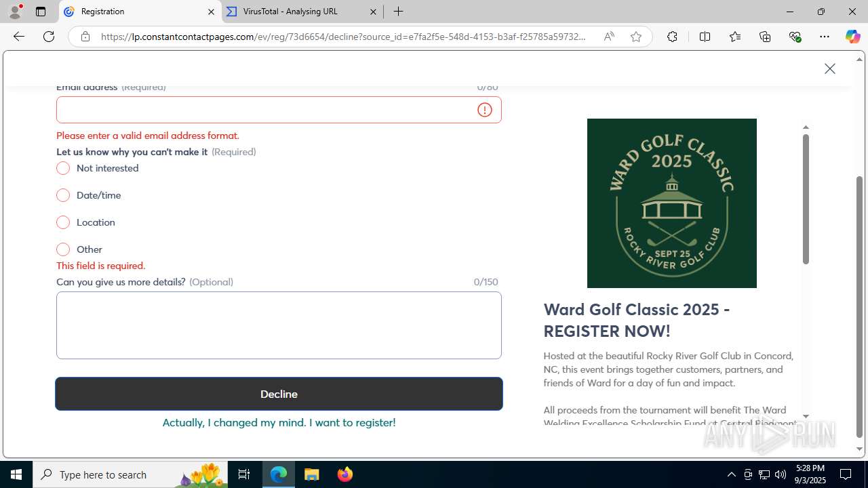Open the Extensions puzzle icon

(x=672, y=37)
